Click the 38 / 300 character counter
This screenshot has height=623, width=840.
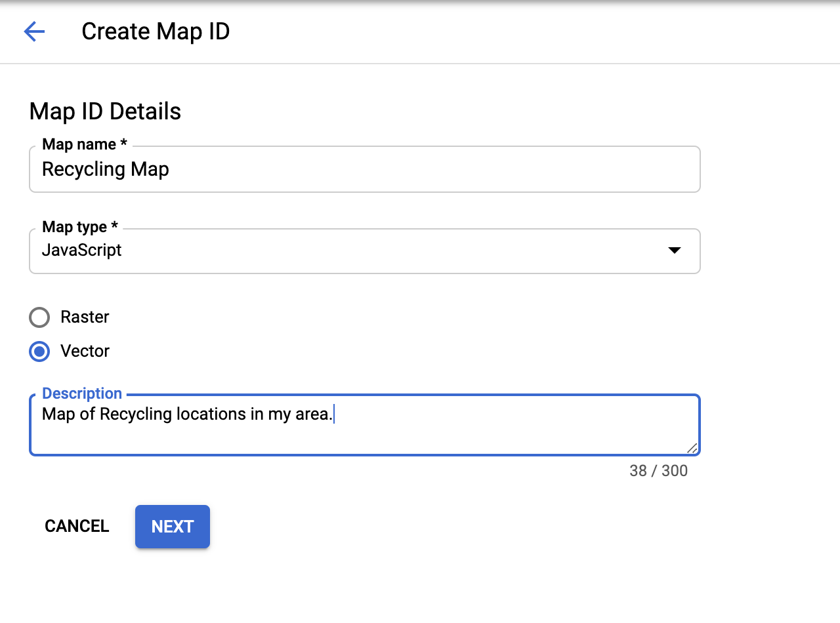pyautogui.click(x=658, y=471)
